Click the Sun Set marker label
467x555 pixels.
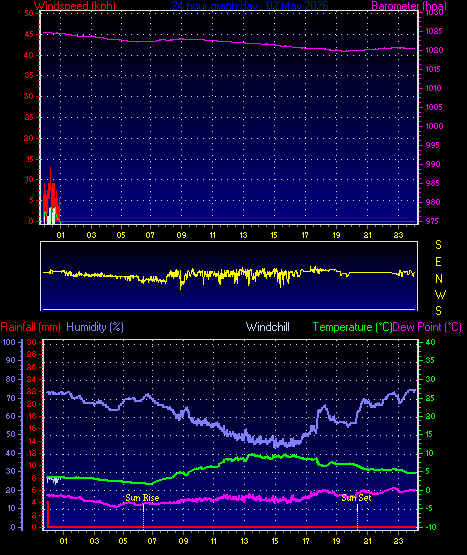[x=356, y=498]
